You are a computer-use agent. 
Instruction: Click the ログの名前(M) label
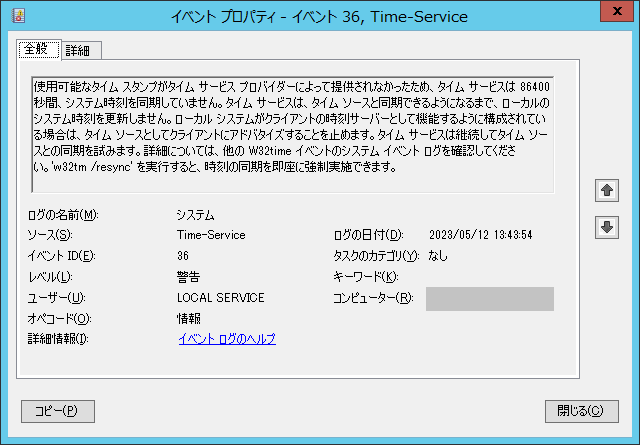tap(63, 215)
